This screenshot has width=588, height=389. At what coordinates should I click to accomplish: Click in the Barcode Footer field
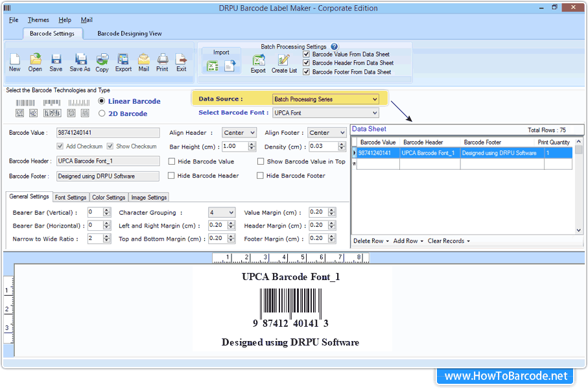point(108,176)
